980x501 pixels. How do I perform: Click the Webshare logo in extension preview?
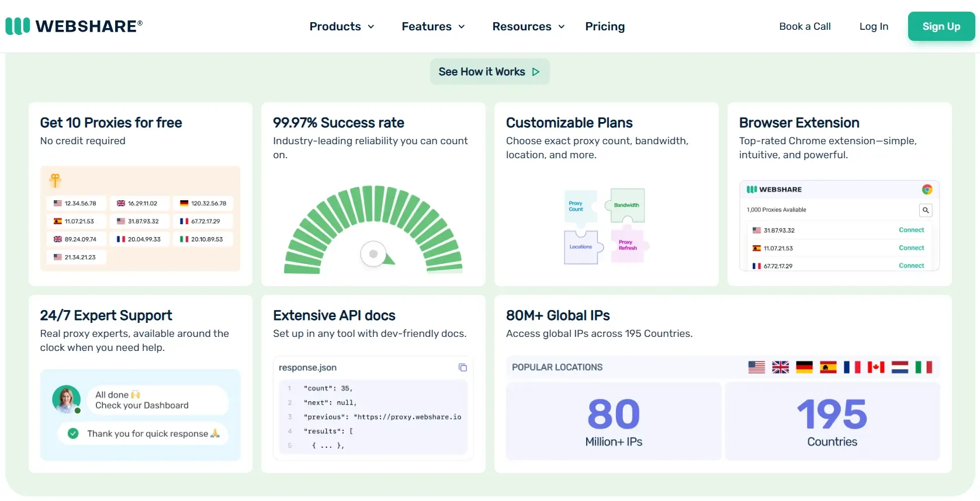[774, 189]
